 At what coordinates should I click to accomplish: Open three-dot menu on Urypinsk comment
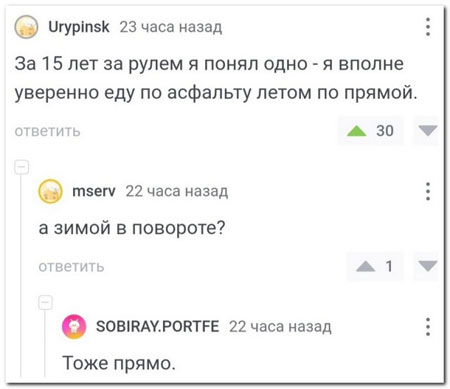(x=428, y=27)
